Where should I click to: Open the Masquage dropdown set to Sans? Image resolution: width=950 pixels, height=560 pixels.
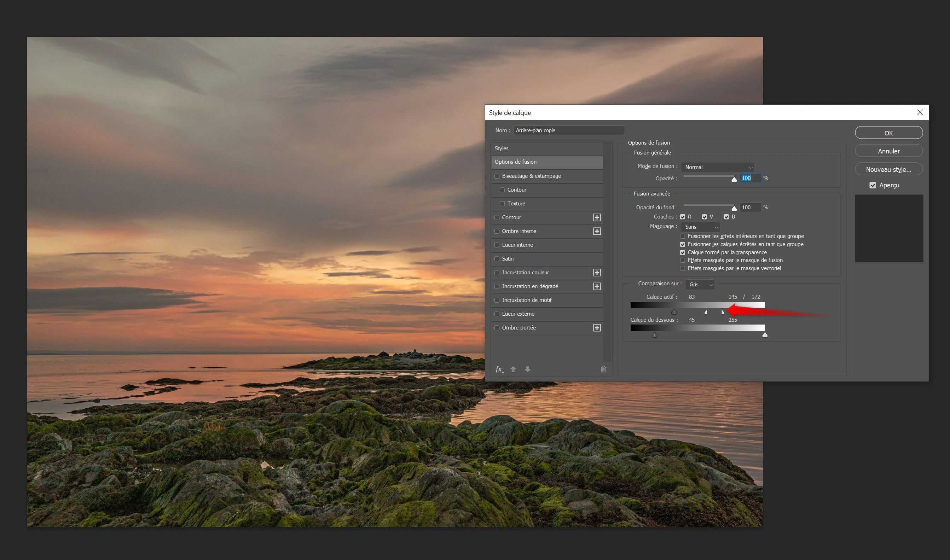[701, 227]
